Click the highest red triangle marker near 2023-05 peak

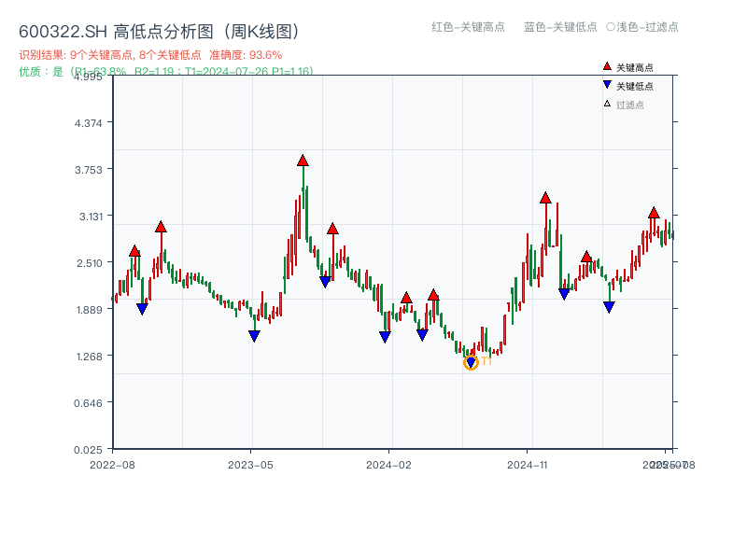click(x=303, y=160)
